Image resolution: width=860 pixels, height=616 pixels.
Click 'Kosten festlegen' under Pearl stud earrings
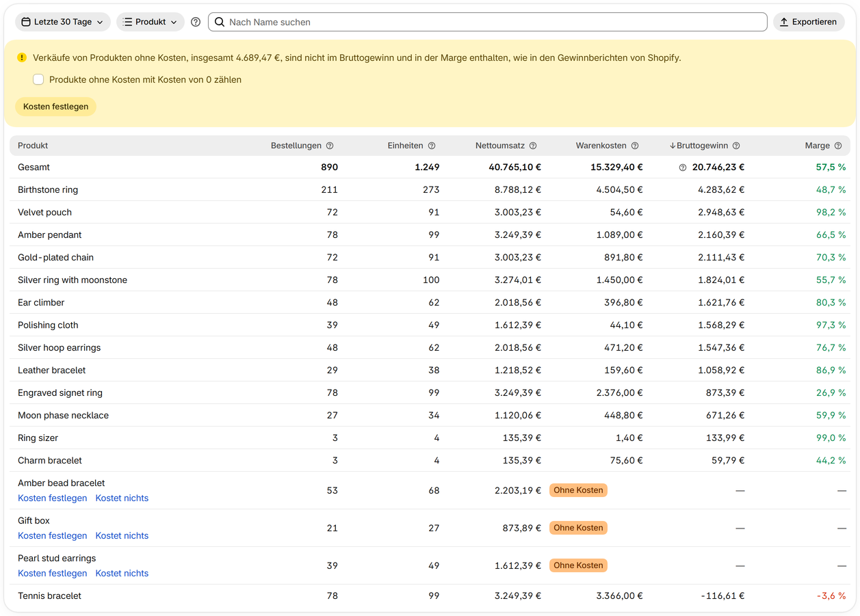[53, 573]
